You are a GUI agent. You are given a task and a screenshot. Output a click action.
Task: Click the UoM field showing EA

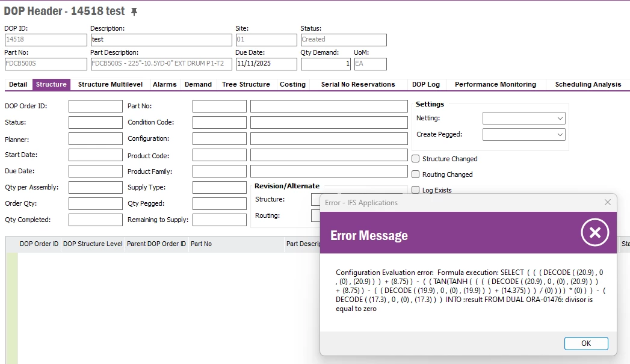[x=371, y=64]
